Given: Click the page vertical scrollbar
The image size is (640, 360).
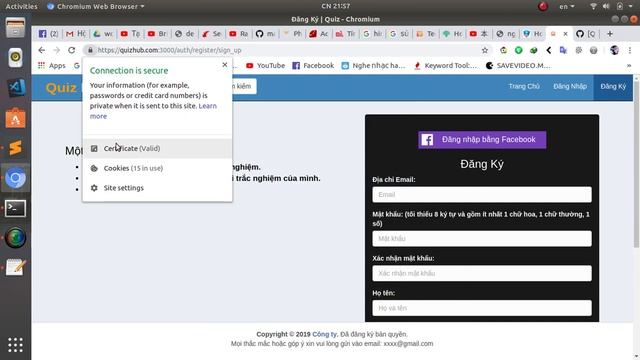Looking at the screenshot, I should tap(636, 163).
